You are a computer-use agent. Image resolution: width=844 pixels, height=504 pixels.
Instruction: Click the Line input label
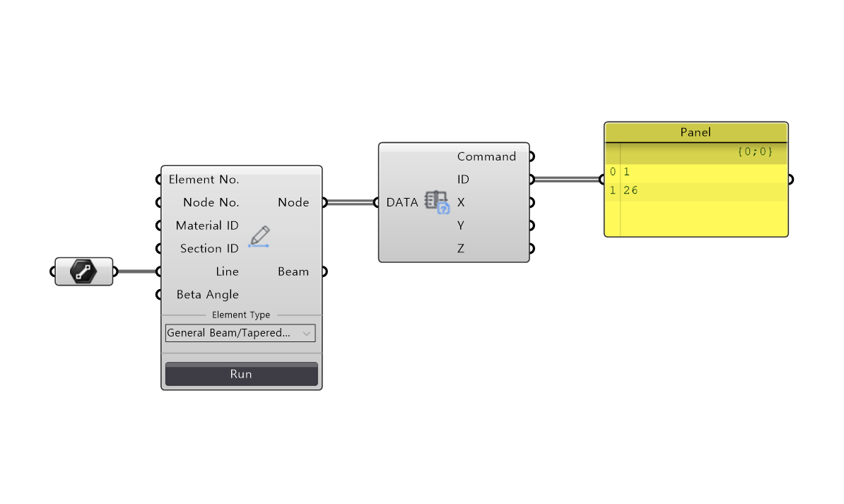tap(227, 271)
